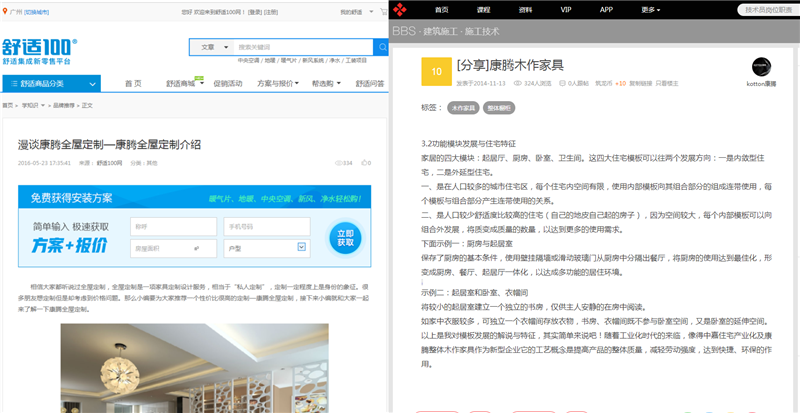Click the orange location pin icon
Screen dimensions: 800x413
click(x=5, y=11)
